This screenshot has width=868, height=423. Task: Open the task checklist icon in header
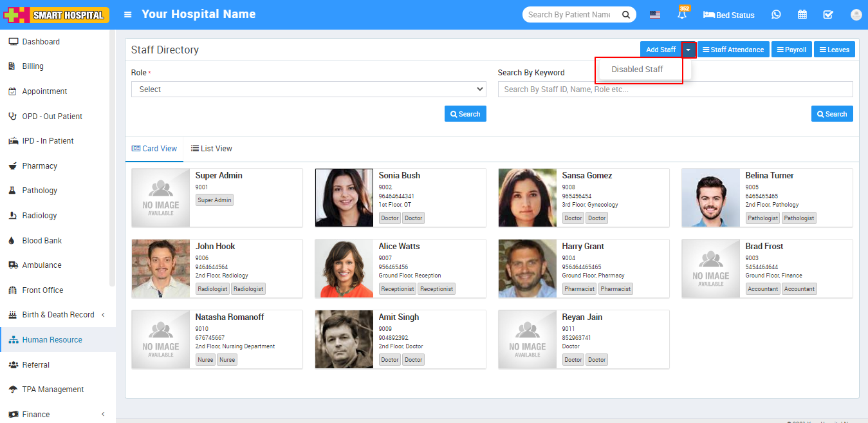(828, 15)
